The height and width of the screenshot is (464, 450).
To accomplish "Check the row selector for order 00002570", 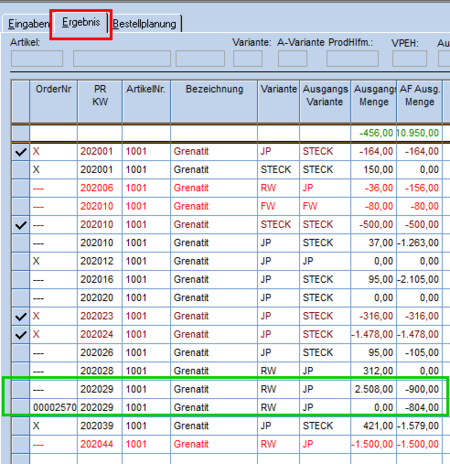I will (21, 408).
